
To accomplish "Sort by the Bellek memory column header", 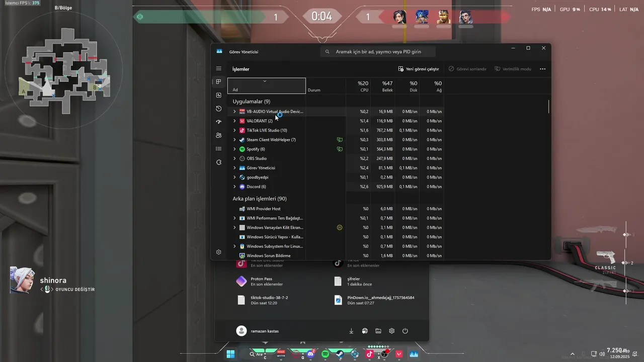I will (x=383, y=86).
